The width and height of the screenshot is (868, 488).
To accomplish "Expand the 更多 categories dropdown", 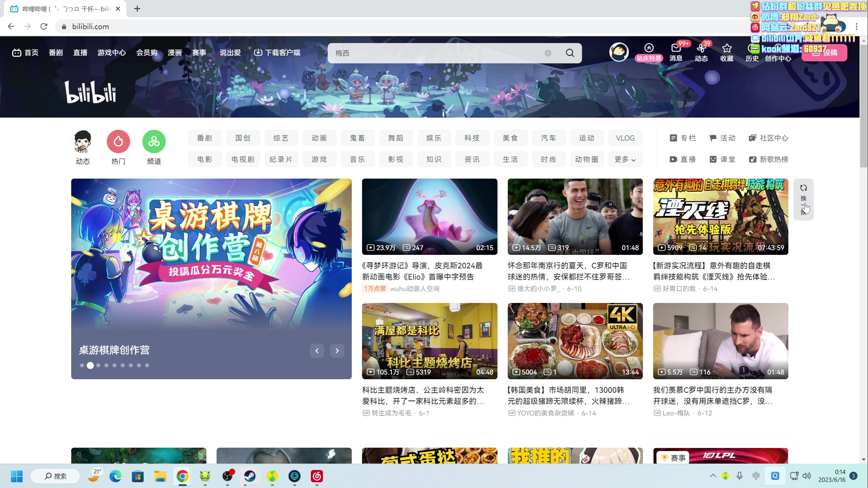I will [x=625, y=159].
